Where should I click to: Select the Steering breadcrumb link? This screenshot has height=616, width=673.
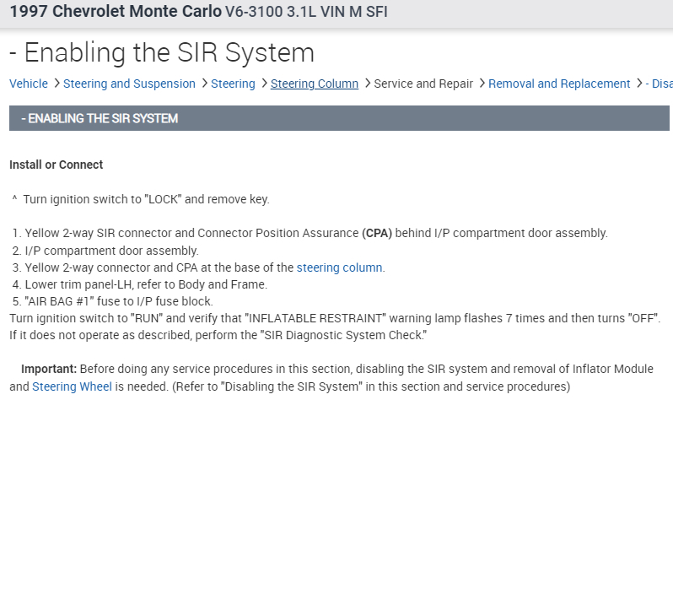point(233,84)
